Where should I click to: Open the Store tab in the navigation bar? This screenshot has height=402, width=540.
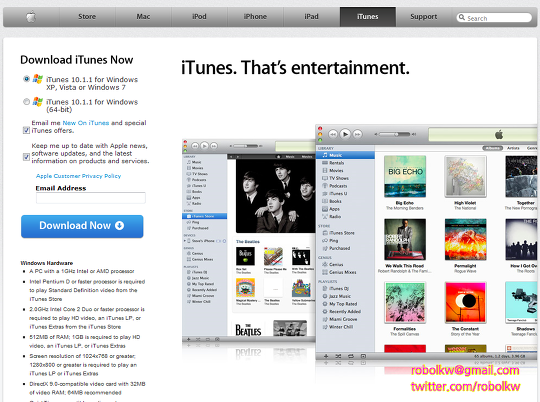(x=87, y=17)
